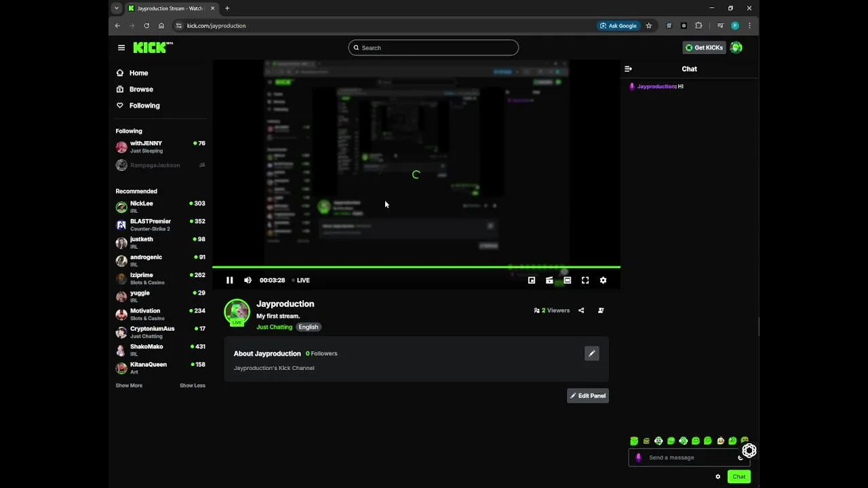Open Chrome extensions puzzle icon
Viewport: 868px width, 488px height.
pyautogui.click(x=698, y=26)
